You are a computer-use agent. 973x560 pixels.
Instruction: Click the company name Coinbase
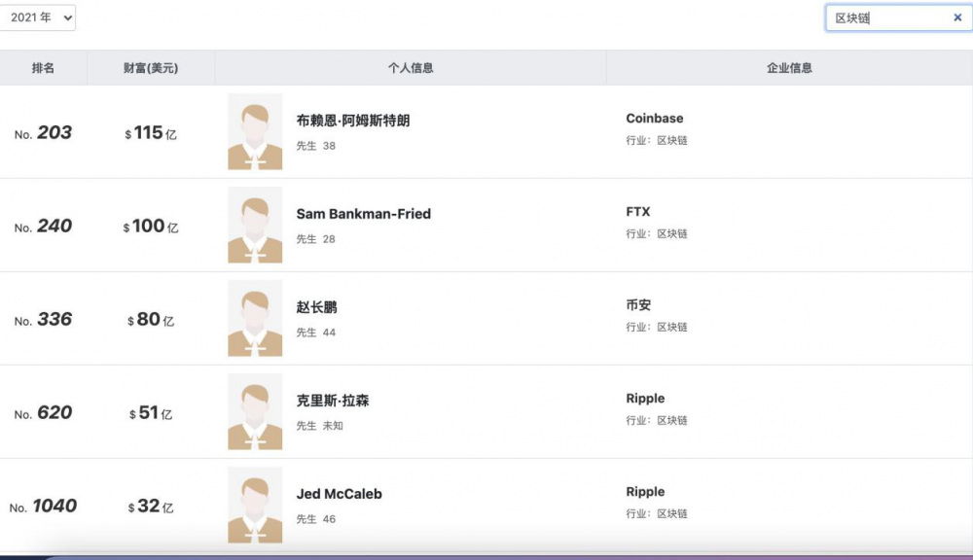point(655,119)
